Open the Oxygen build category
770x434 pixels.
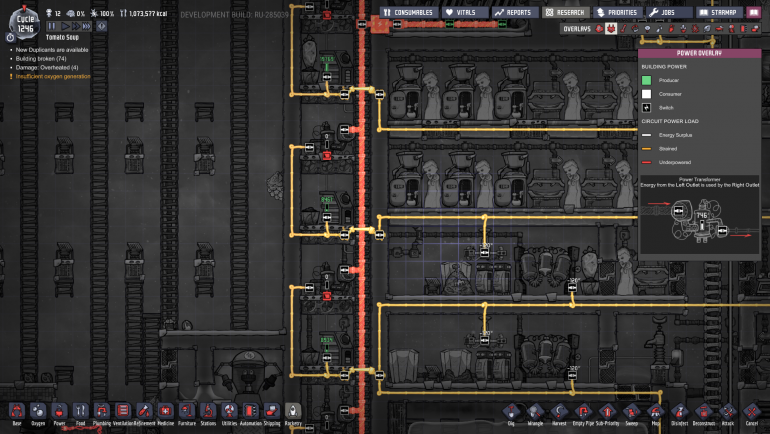pos(38,411)
